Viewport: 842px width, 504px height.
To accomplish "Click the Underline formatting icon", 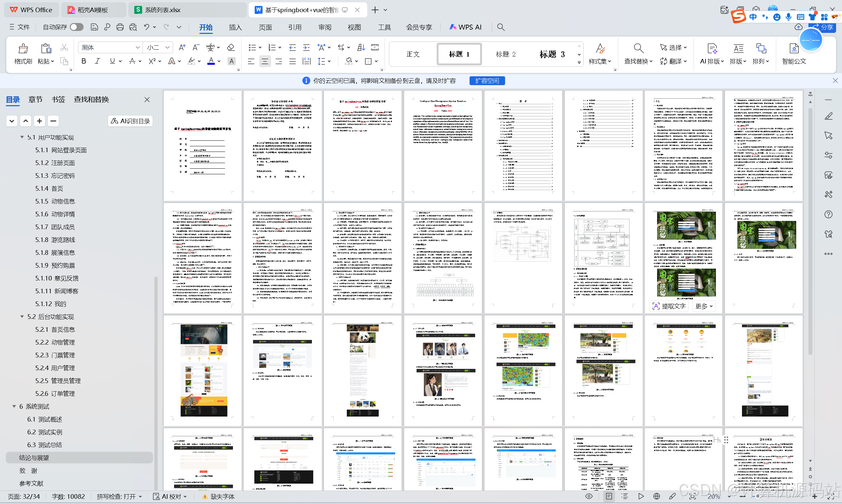I will [112, 61].
